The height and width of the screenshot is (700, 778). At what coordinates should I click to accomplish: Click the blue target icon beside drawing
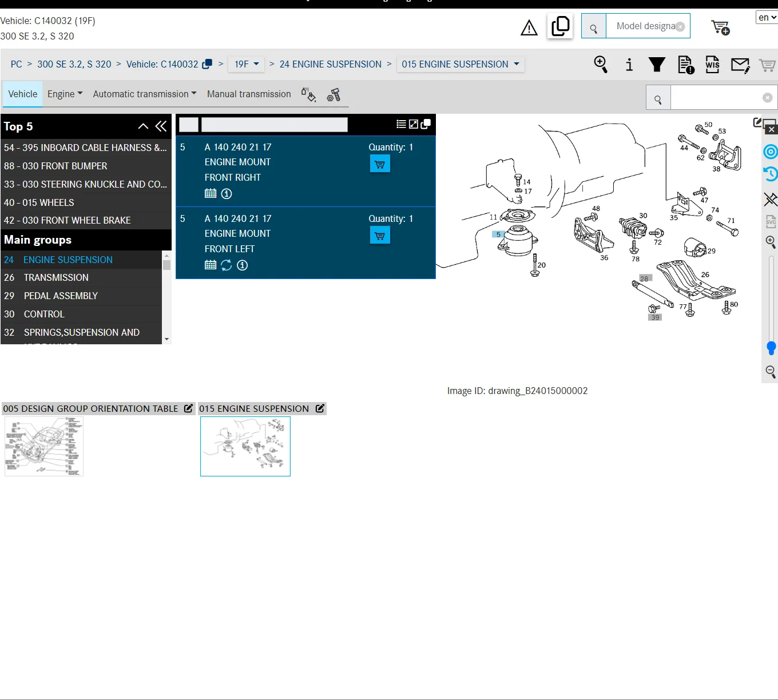tap(771, 152)
